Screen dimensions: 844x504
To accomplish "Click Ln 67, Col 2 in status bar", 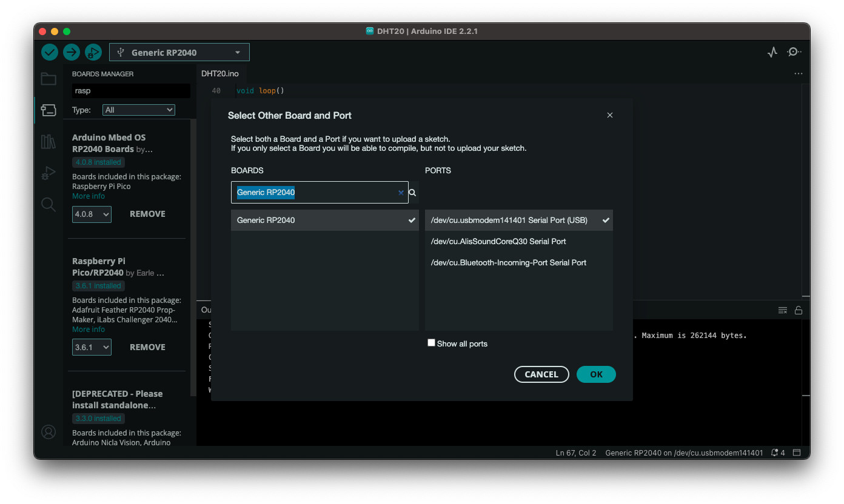I will 576,453.
